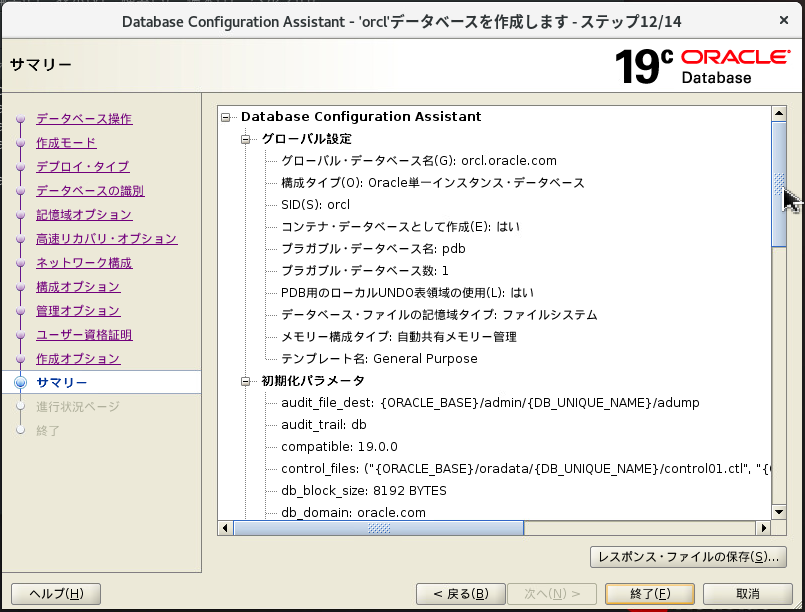The width and height of the screenshot is (805, 612).
Task: Go to 高速リカバリ・オプション step
Action: [x=107, y=239]
